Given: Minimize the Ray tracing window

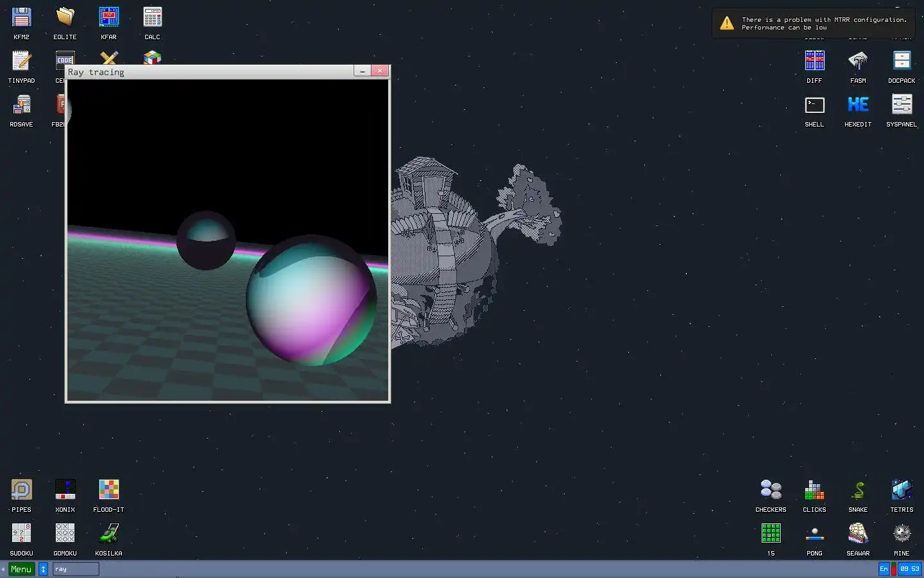Looking at the screenshot, I should [x=363, y=71].
